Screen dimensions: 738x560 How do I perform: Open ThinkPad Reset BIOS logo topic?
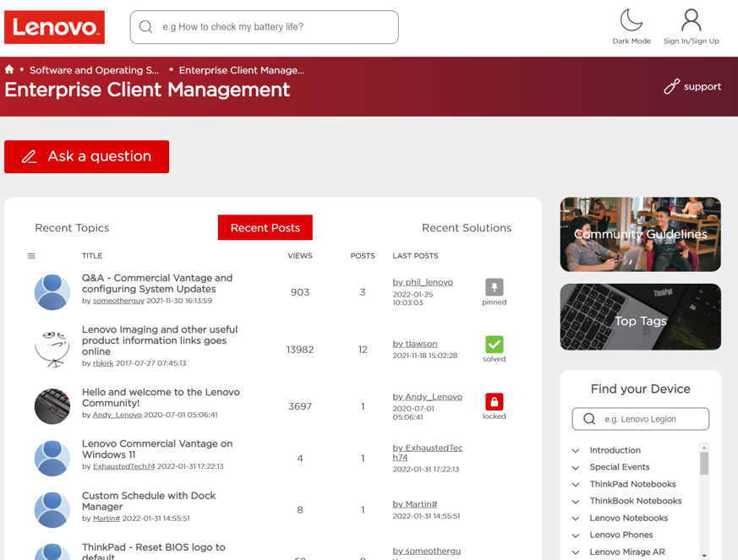pyautogui.click(x=154, y=552)
